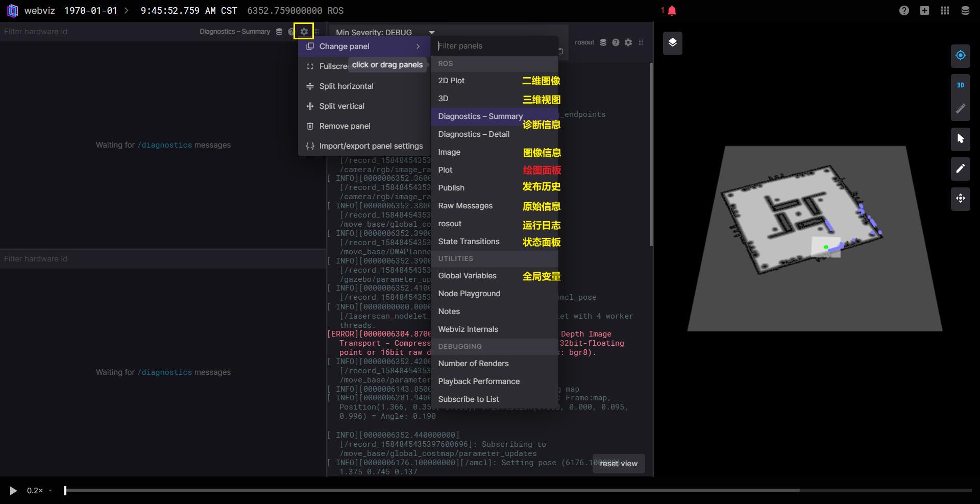Click the 9:45:52.759 AM CST timestamp
The image size is (980, 504).
click(x=189, y=11)
